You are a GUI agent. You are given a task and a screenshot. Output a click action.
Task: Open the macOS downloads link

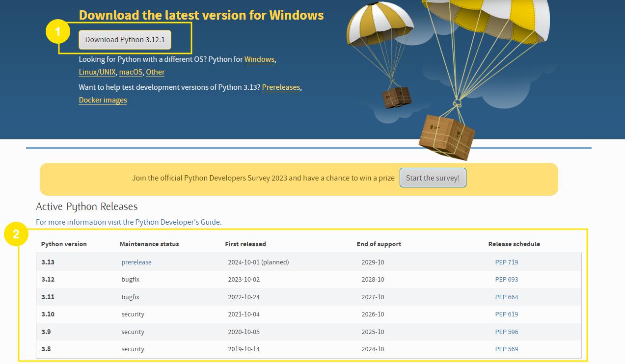coord(131,72)
